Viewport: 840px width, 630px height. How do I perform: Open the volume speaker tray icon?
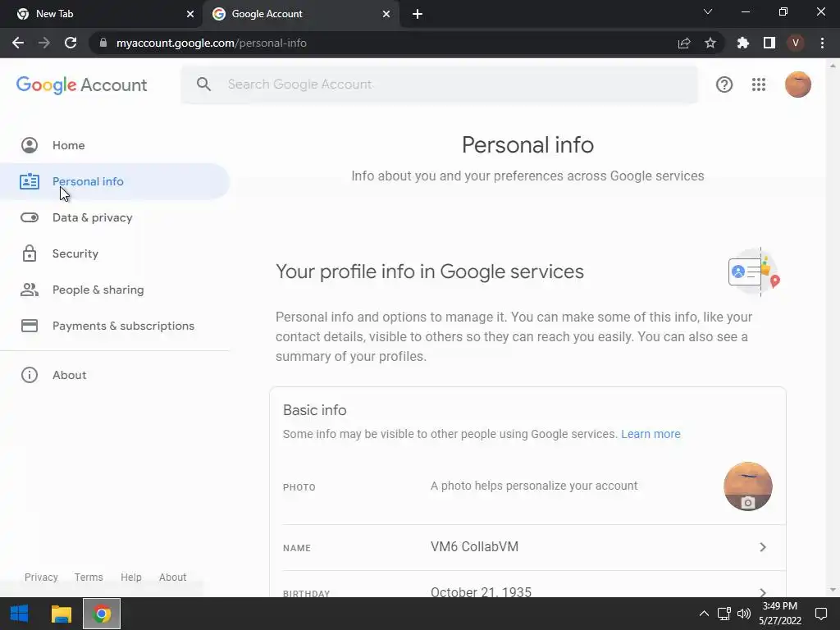click(743, 614)
